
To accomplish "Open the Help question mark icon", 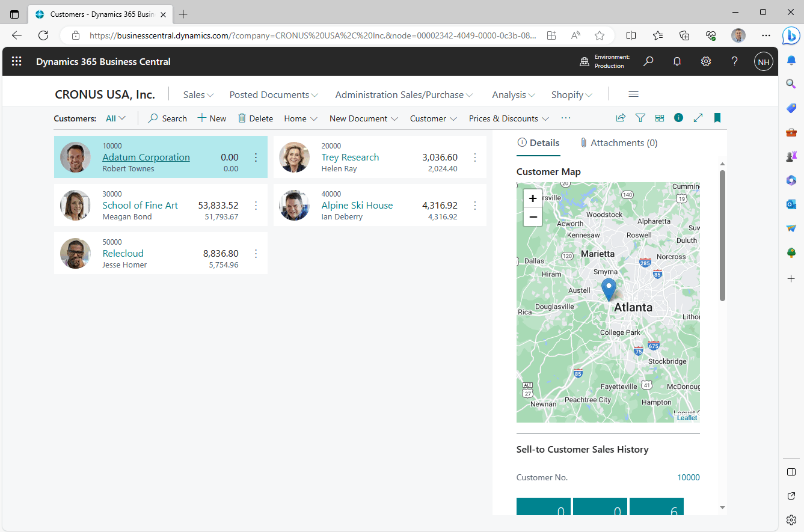I will (x=734, y=61).
